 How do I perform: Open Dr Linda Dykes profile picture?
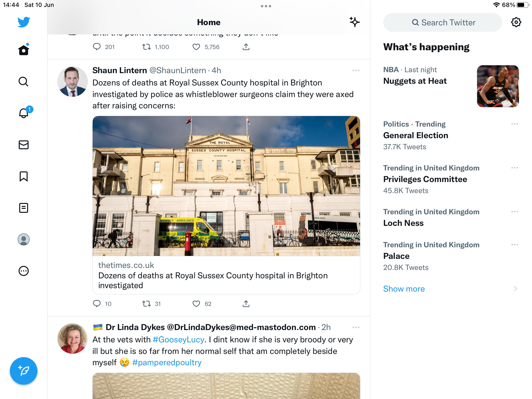click(x=72, y=338)
